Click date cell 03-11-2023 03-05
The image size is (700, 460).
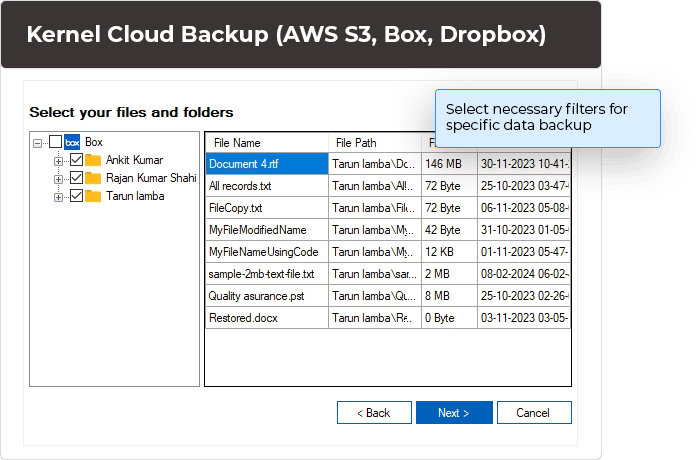(x=524, y=318)
